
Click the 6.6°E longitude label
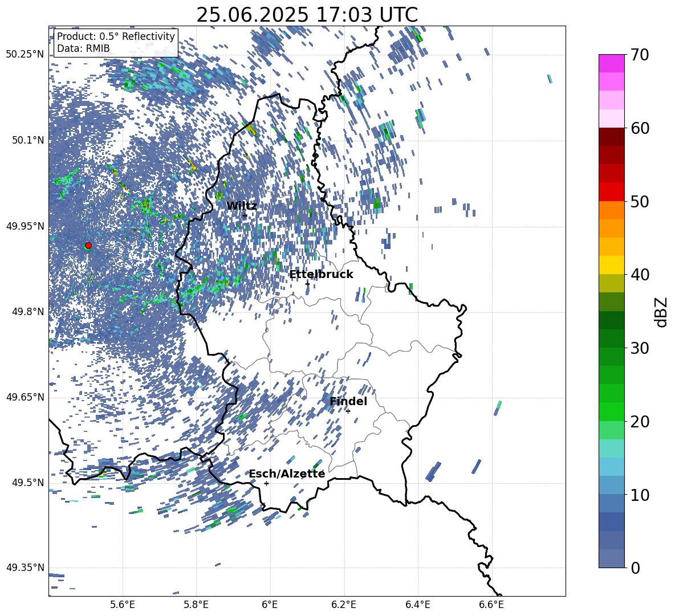point(491,605)
